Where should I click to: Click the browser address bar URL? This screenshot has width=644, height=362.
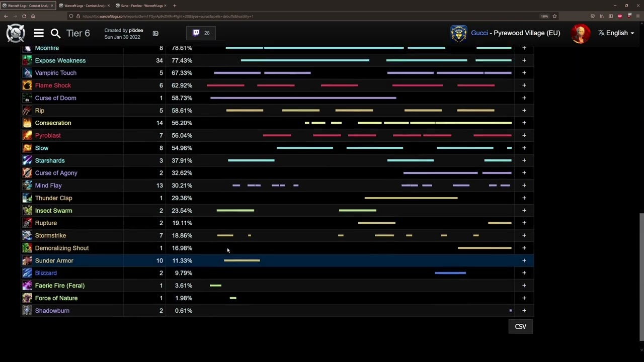point(168,16)
